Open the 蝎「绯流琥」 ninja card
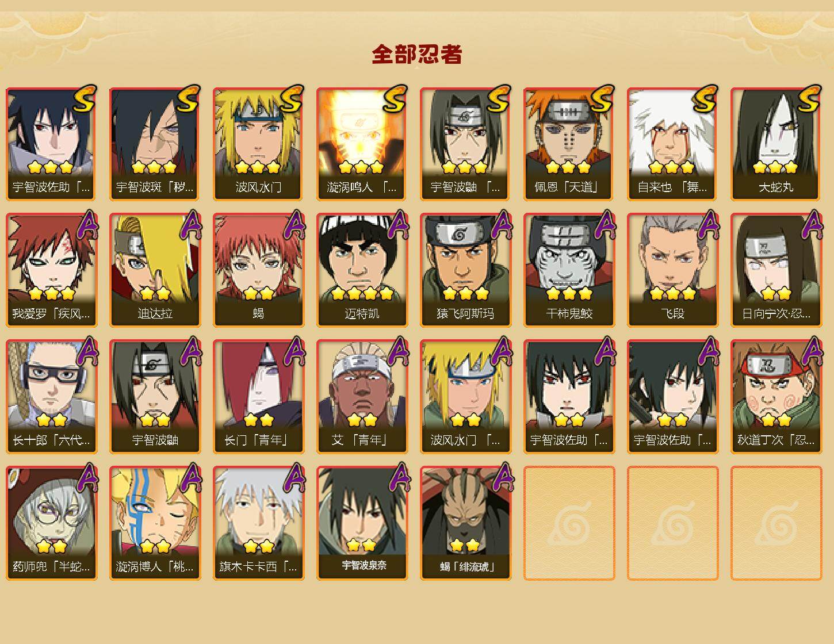The height and width of the screenshot is (644, 834). [465, 523]
